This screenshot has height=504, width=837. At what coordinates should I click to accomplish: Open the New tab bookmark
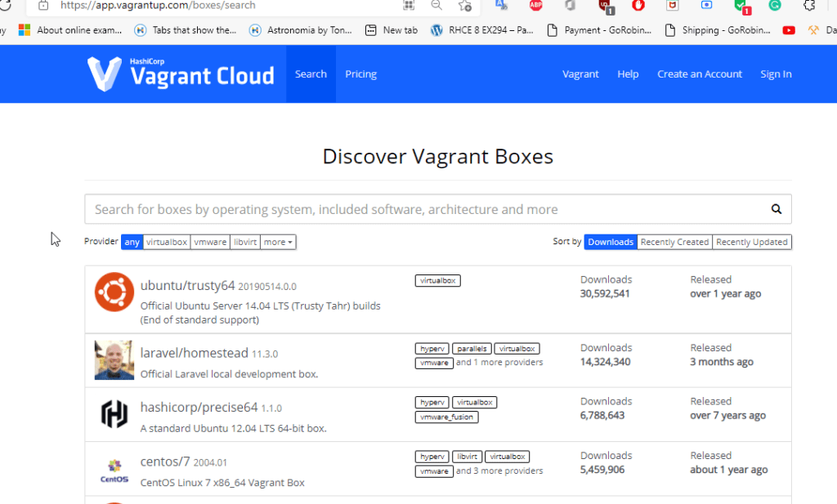click(x=392, y=30)
